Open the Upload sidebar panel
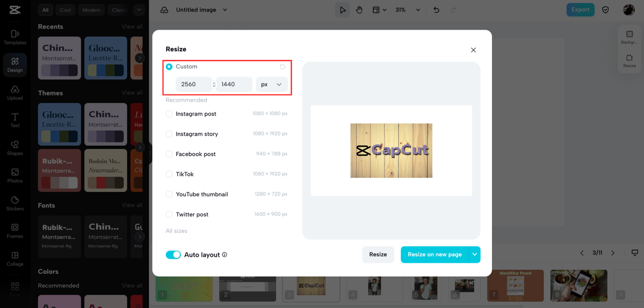Screen dimensions: 644x308 tap(15, 92)
